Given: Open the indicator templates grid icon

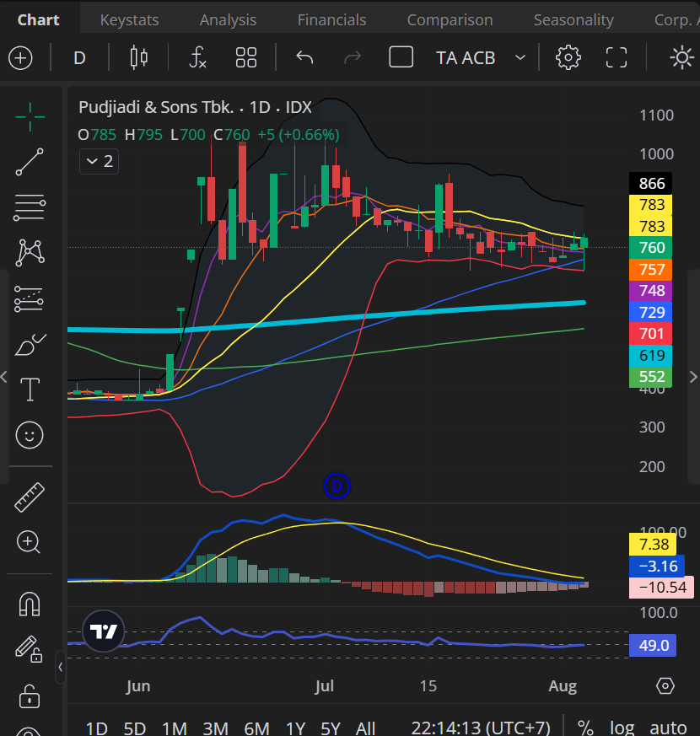Looking at the screenshot, I should tap(246, 58).
